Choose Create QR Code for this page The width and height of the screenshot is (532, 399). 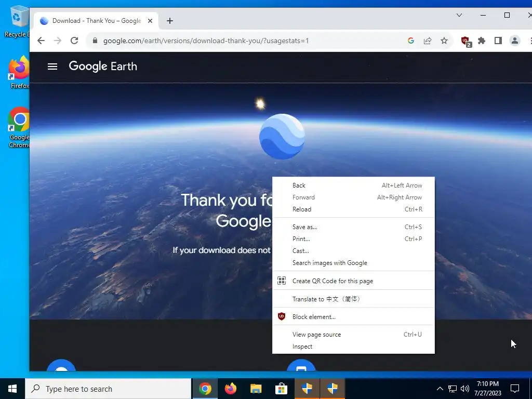coord(353,281)
